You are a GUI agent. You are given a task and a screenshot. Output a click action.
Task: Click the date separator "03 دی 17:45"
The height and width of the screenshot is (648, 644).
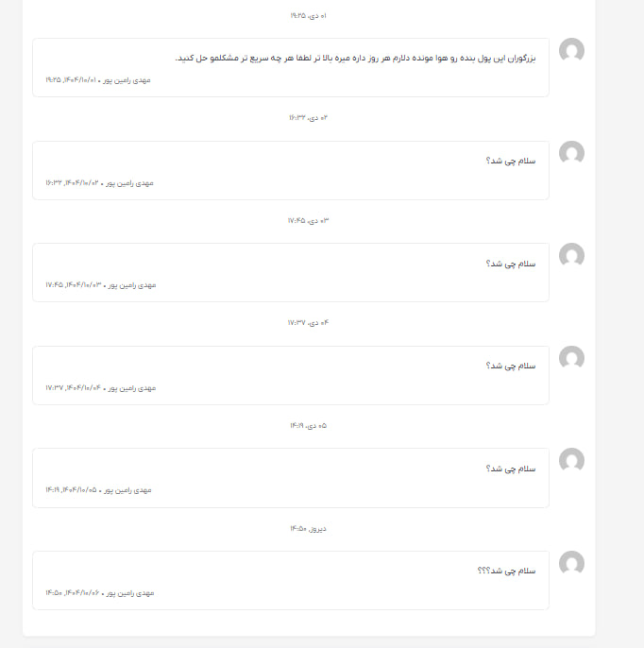pos(308,220)
